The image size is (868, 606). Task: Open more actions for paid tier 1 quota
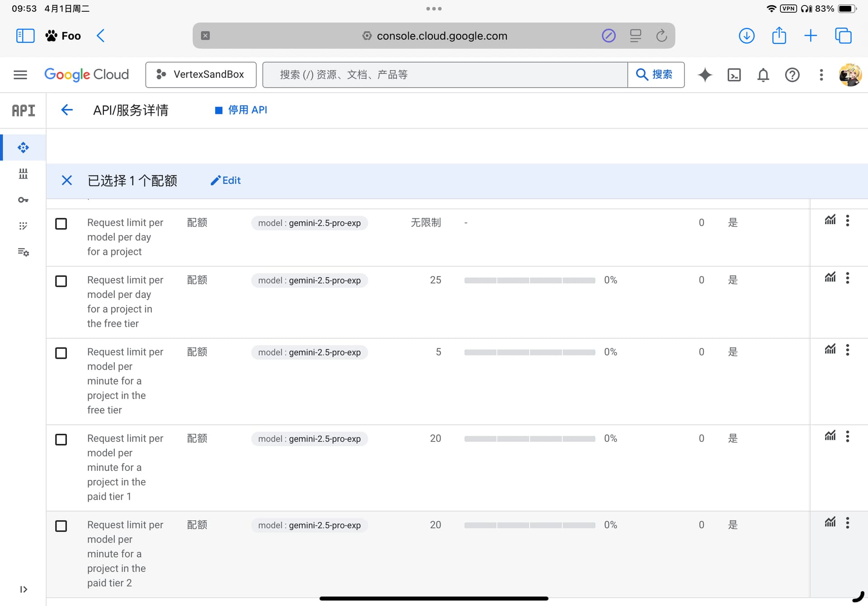(x=848, y=436)
